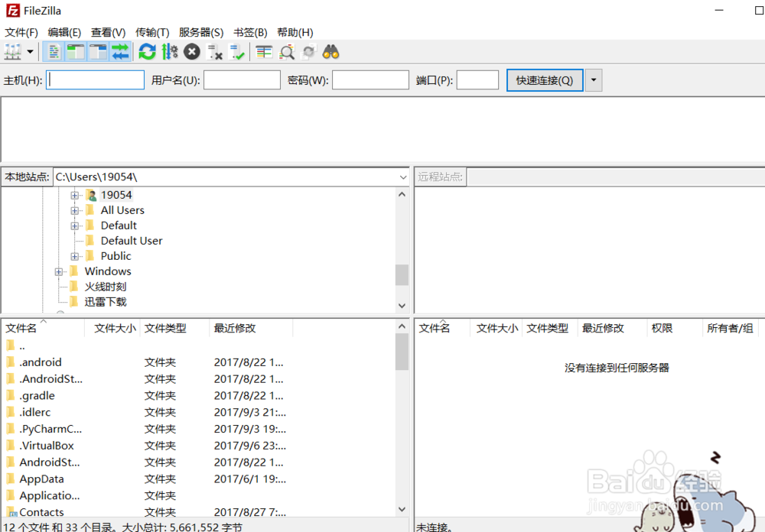The image size is (765, 532).
Task: Open the Site Manager icon
Action: [x=13, y=52]
